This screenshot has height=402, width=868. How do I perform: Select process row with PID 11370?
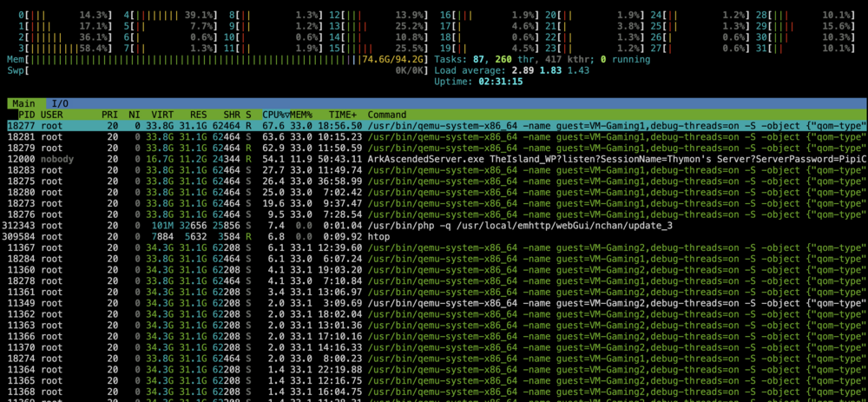[437, 347]
